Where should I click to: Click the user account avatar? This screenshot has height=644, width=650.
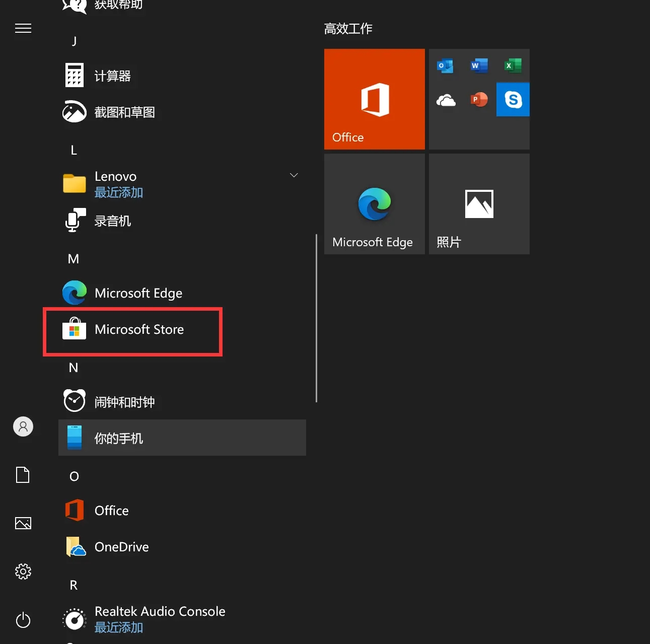[23, 426]
